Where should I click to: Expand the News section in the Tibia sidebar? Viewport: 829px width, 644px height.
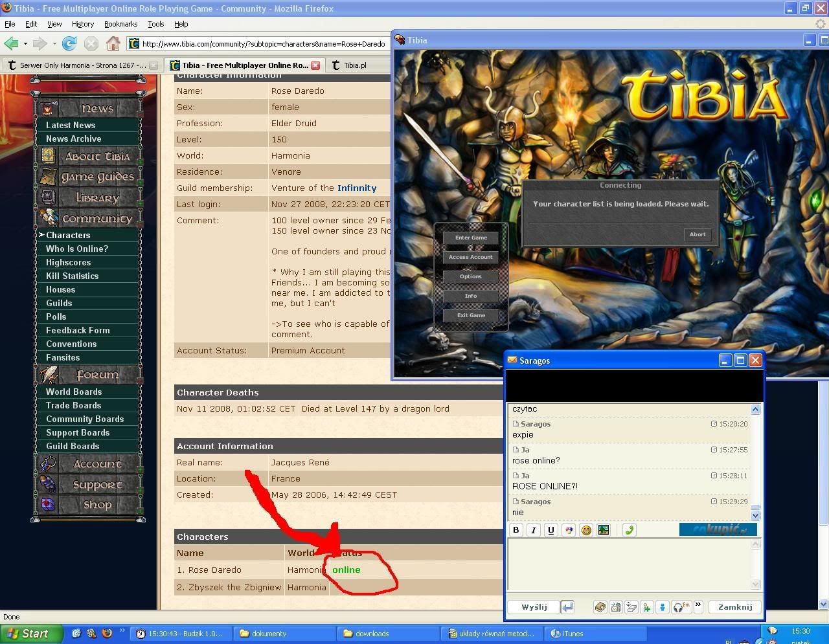[x=89, y=109]
